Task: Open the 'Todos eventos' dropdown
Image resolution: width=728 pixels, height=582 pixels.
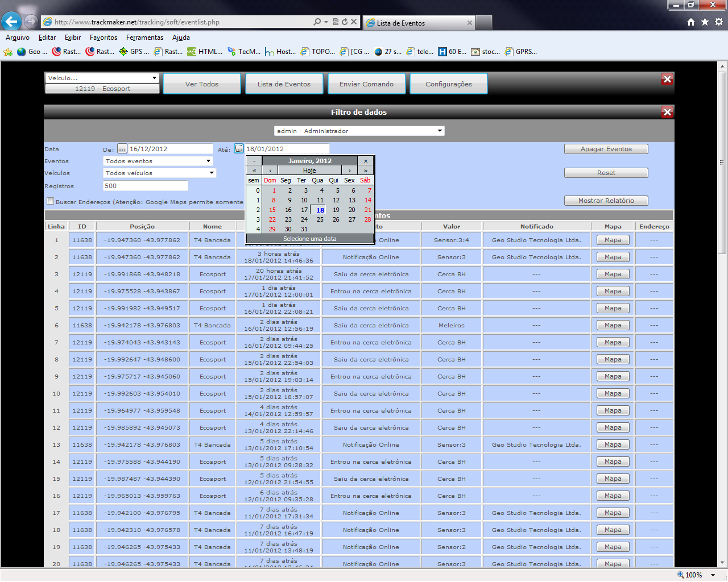Action: pos(158,161)
